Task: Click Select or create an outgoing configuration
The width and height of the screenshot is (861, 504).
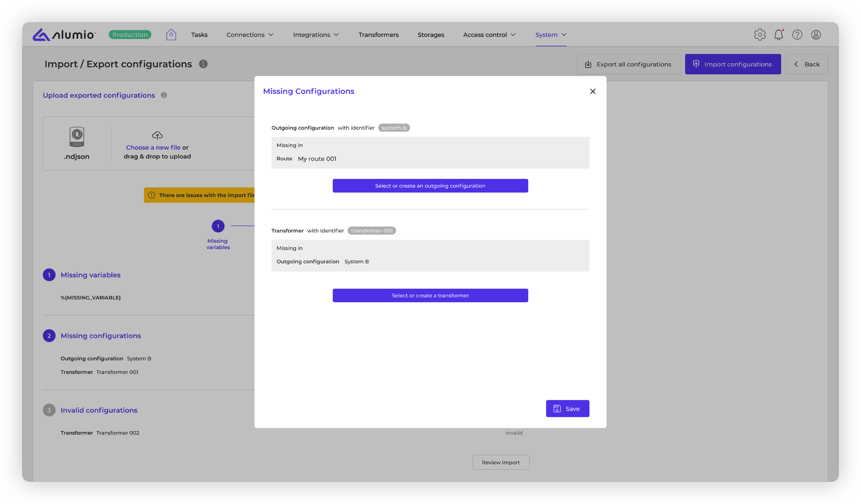Action: [430, 185]
